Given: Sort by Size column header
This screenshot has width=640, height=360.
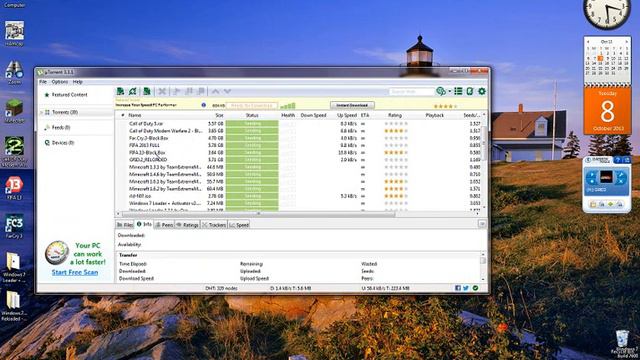Looking at the screenshot, I should [x=219, y=116].
